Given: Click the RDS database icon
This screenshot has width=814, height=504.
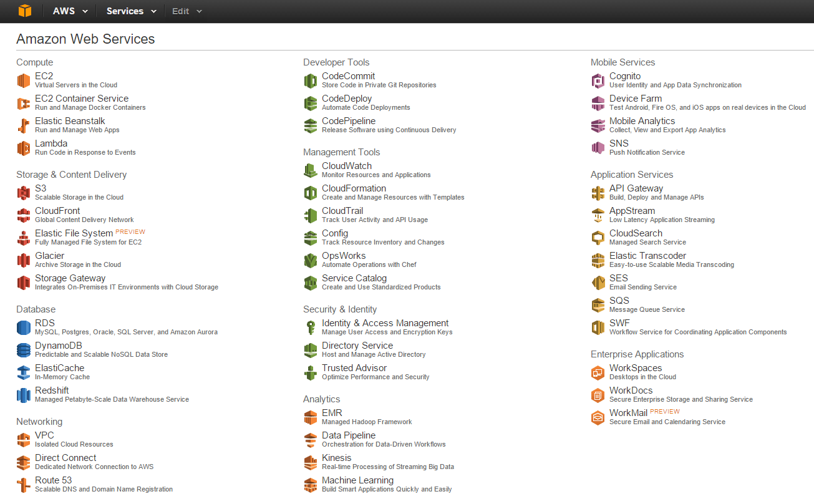Looking at the screenshot, I should [x=24, y=327].
